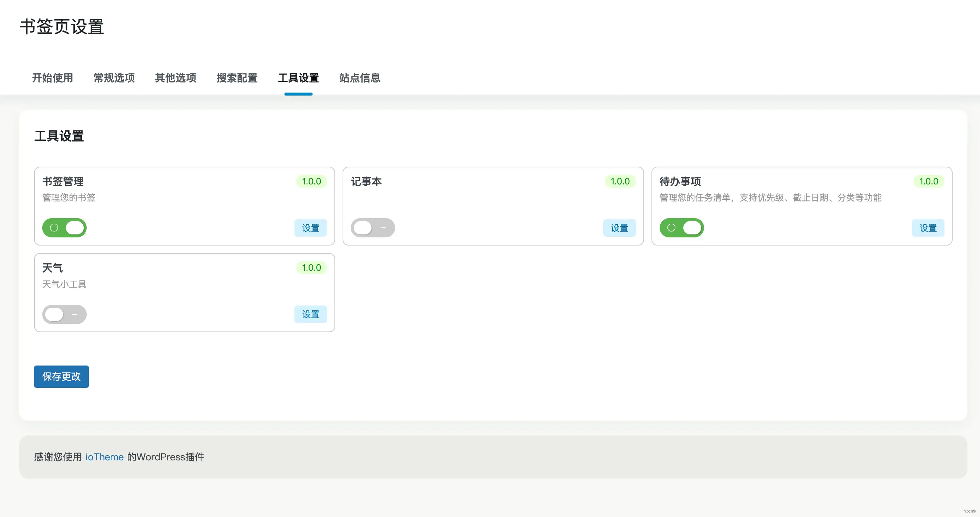Screen dimensions: 980x517
Task: Enable the 天气 weather widget toggle
Action: [x=64, y=314]
